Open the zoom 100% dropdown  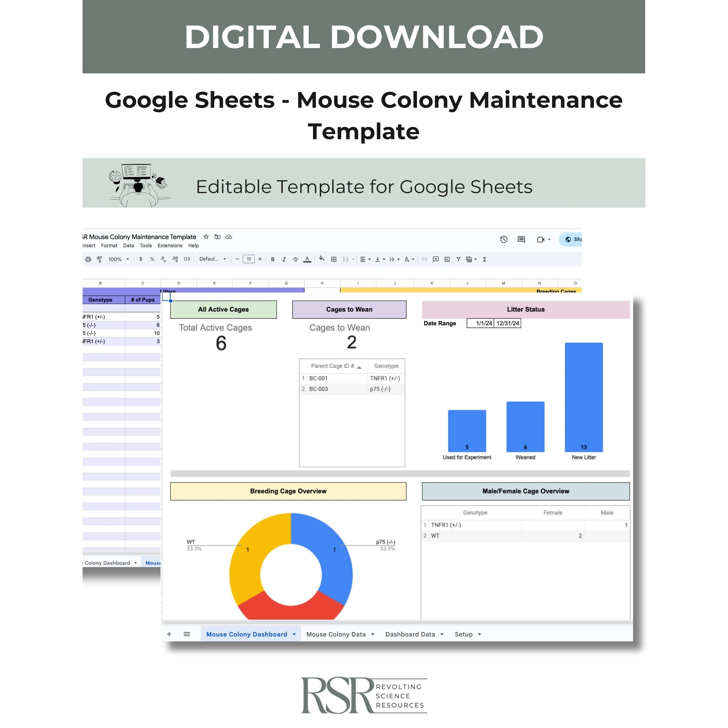coord(119,259)
